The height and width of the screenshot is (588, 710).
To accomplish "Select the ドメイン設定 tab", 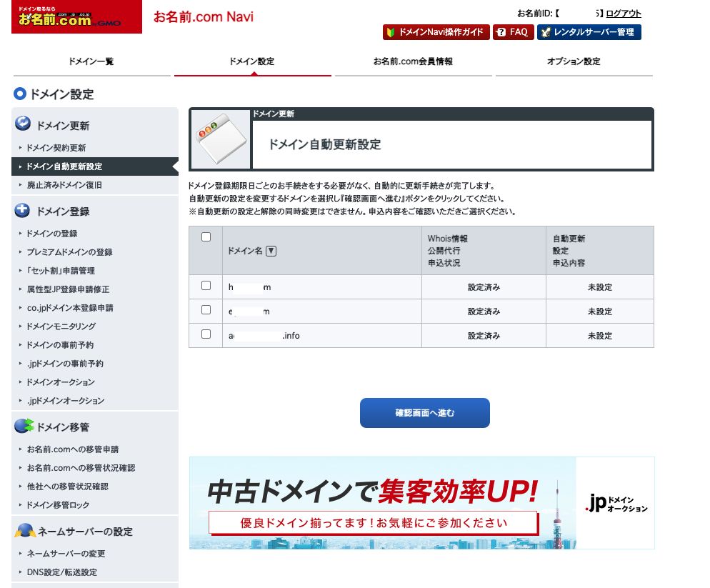I will pyautogui.click(x=252, y=61).
